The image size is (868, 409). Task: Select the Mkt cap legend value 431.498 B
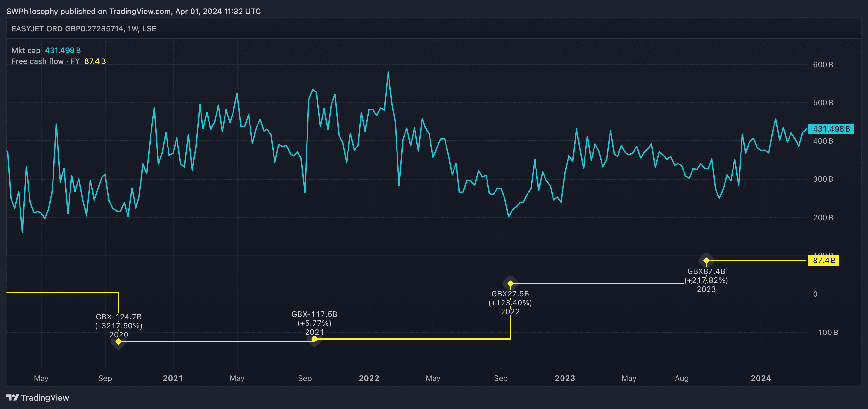63,51
